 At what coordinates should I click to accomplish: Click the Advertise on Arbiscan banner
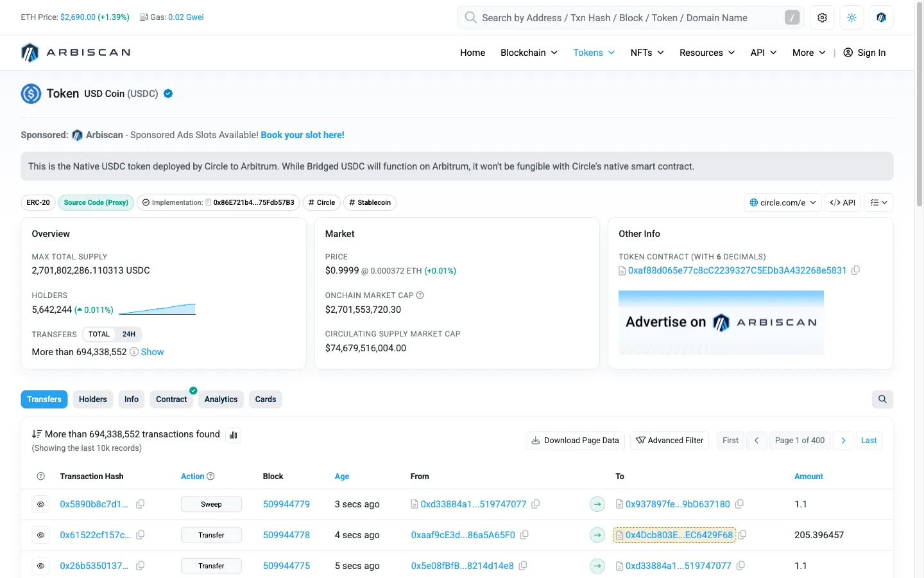tap(721, 322)
